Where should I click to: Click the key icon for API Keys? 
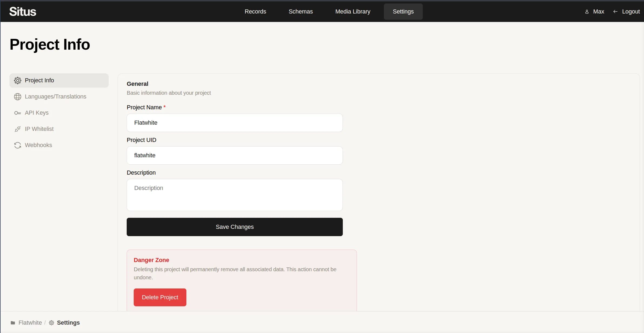tap(18, 113)
